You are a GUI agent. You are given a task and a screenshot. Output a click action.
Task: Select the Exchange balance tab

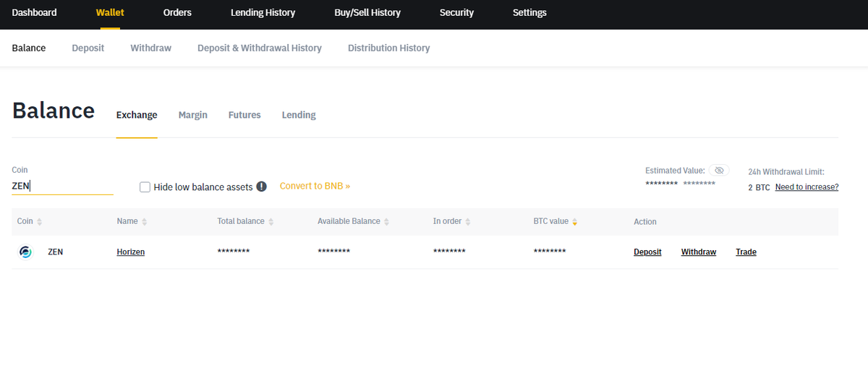[137, 115]
